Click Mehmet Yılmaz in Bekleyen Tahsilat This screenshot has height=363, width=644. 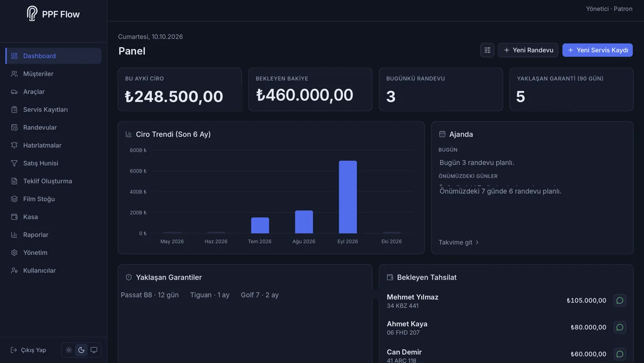(x=412, y=297)
